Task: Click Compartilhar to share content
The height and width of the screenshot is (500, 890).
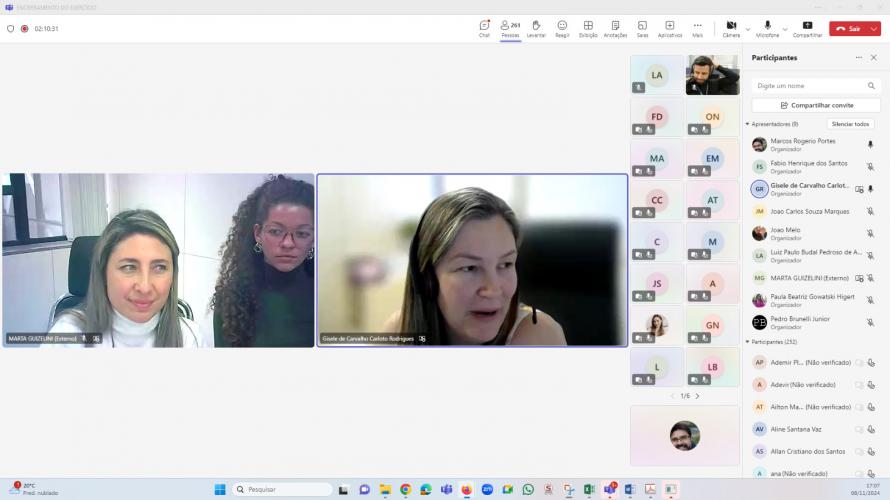Action: pyautogui.click(x=807, y=28)
